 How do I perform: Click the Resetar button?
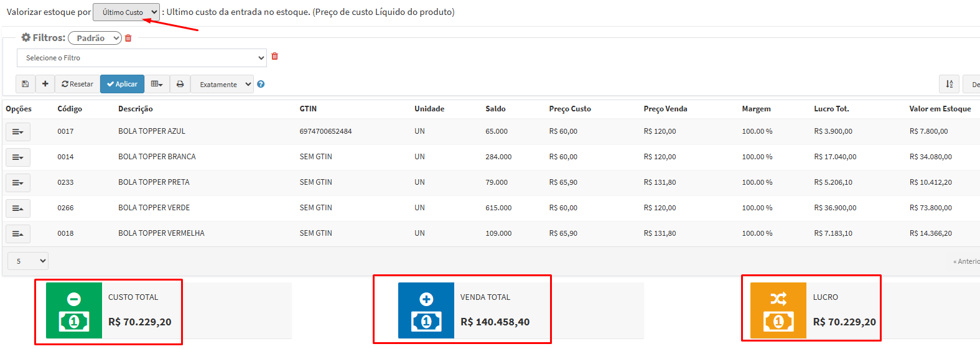[x=77, y=84]
